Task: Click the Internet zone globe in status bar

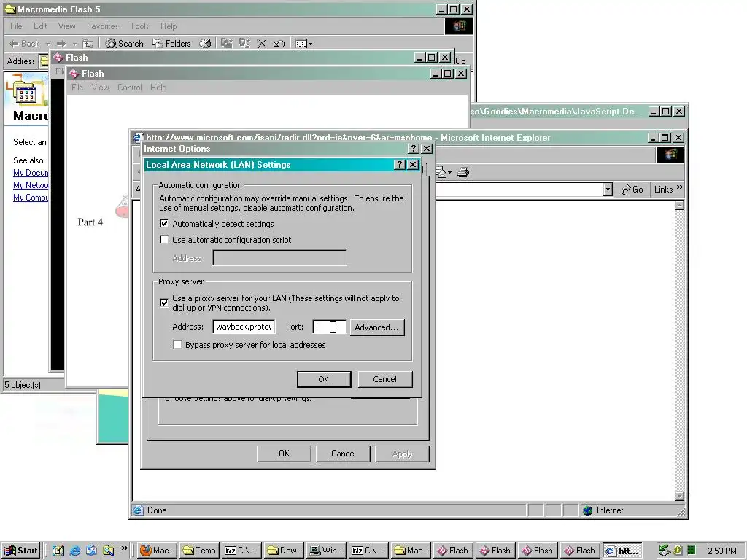Action: (588, 510)
